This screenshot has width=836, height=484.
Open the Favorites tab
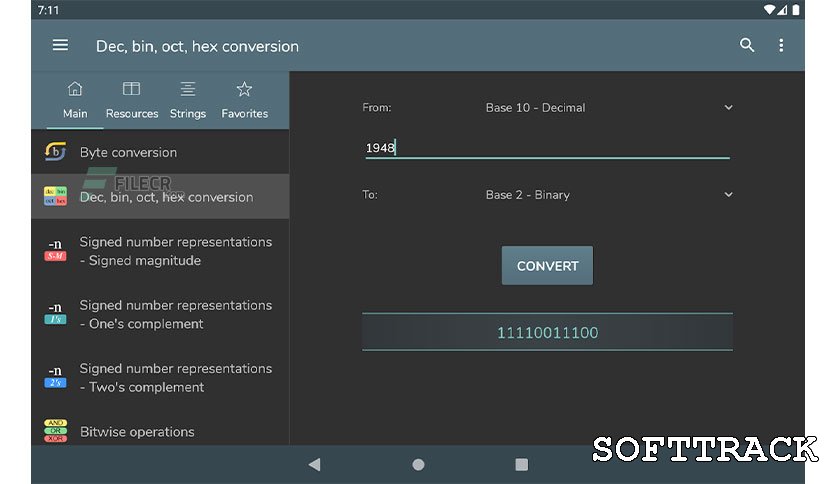tap(244, 101)
